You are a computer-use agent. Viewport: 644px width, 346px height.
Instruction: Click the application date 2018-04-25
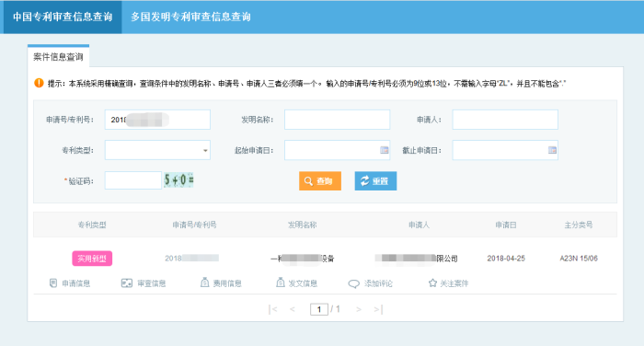[x=506, y=259]
